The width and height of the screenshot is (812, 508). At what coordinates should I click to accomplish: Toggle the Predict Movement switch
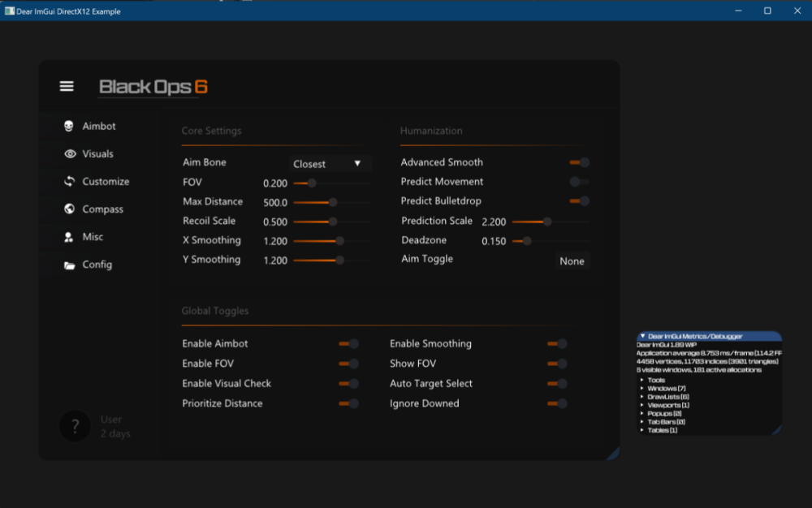(579, 182)
